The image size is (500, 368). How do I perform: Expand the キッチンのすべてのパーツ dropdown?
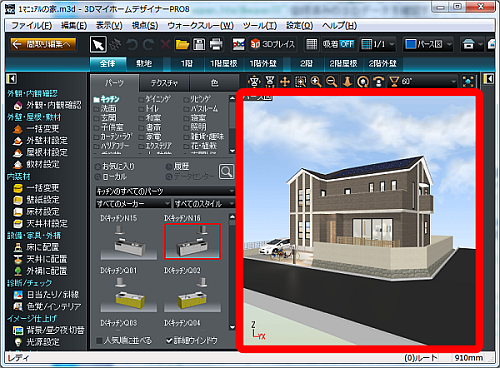coord(165,191)
